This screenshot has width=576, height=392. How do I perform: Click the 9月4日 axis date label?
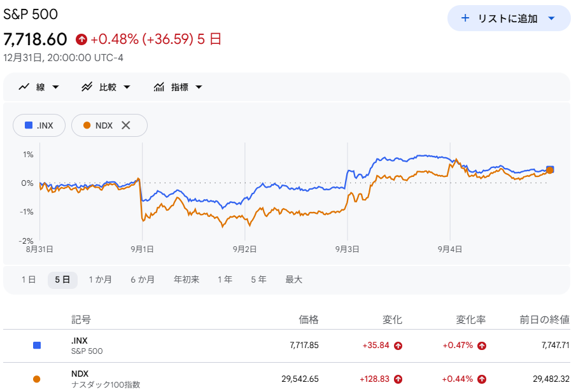click(449, 249)
